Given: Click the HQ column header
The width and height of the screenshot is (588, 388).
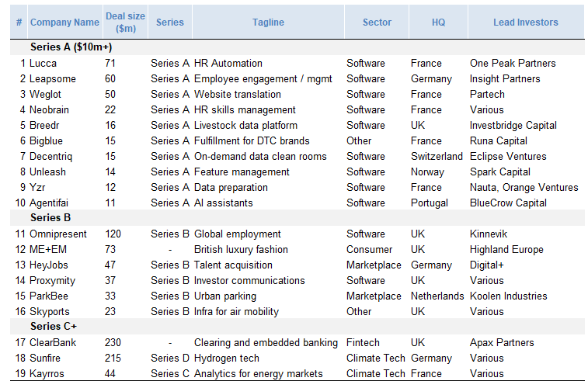Looking at the screenshot, I should point(438,23).
